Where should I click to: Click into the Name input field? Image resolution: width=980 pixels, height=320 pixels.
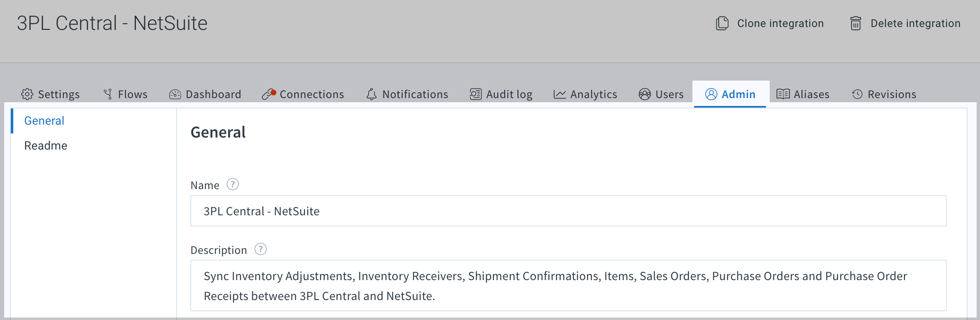568,211
